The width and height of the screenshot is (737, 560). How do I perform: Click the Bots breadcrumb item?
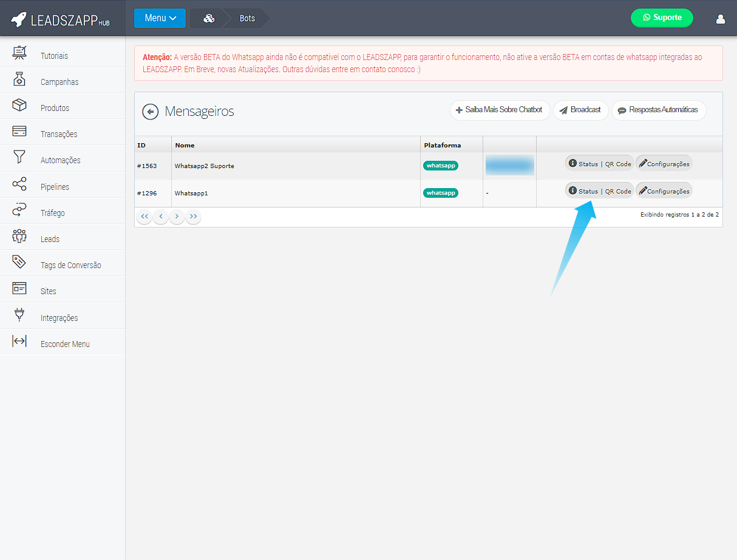(247, 18)
